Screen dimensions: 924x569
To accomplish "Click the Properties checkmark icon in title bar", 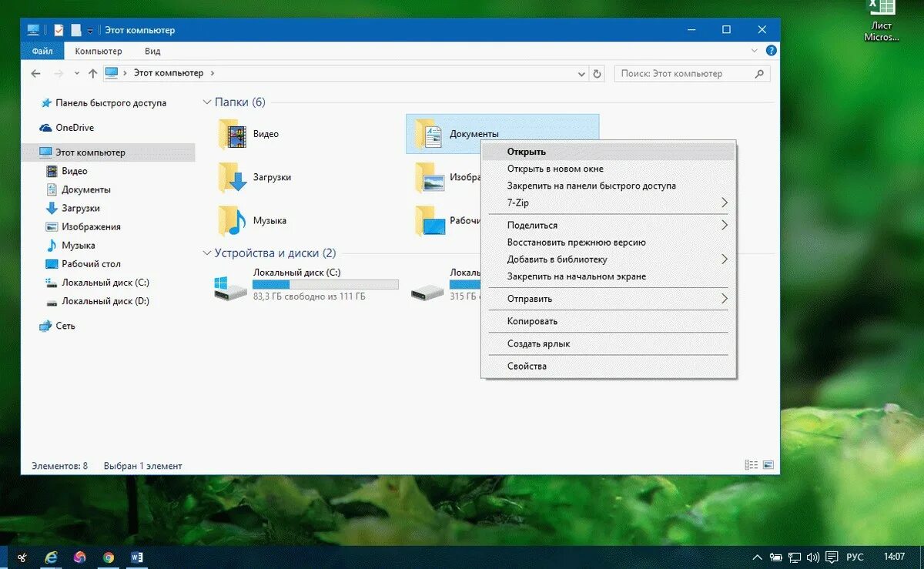I will 59,30.
